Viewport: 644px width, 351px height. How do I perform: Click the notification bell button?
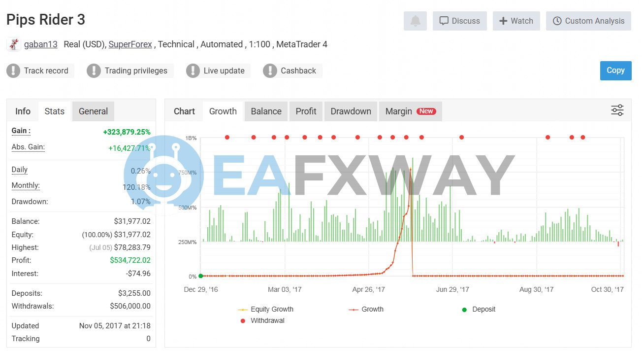pyautogui.click(x=415, y=21)
